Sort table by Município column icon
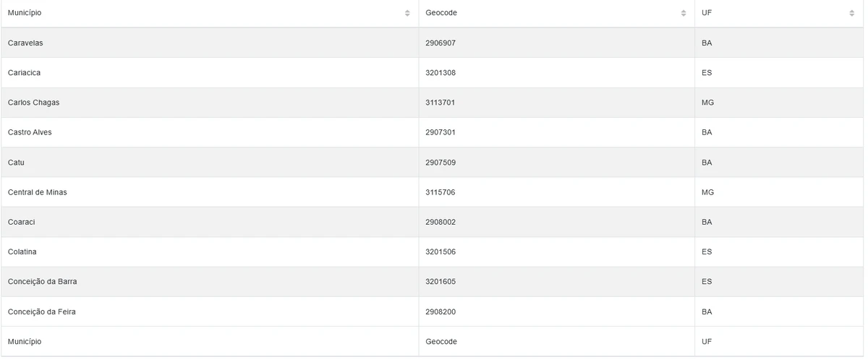This screenshot has height=362, width=868. click(x=408, y=13)
